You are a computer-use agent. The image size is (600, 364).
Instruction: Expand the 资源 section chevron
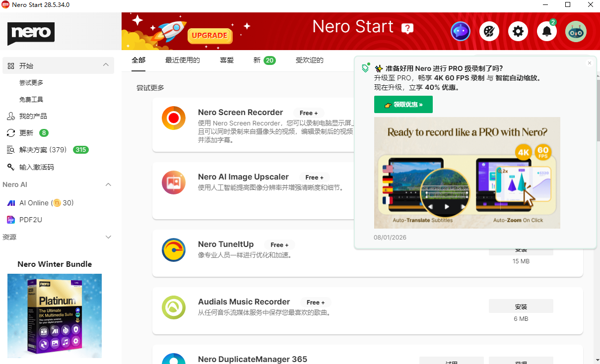(108, 237)
